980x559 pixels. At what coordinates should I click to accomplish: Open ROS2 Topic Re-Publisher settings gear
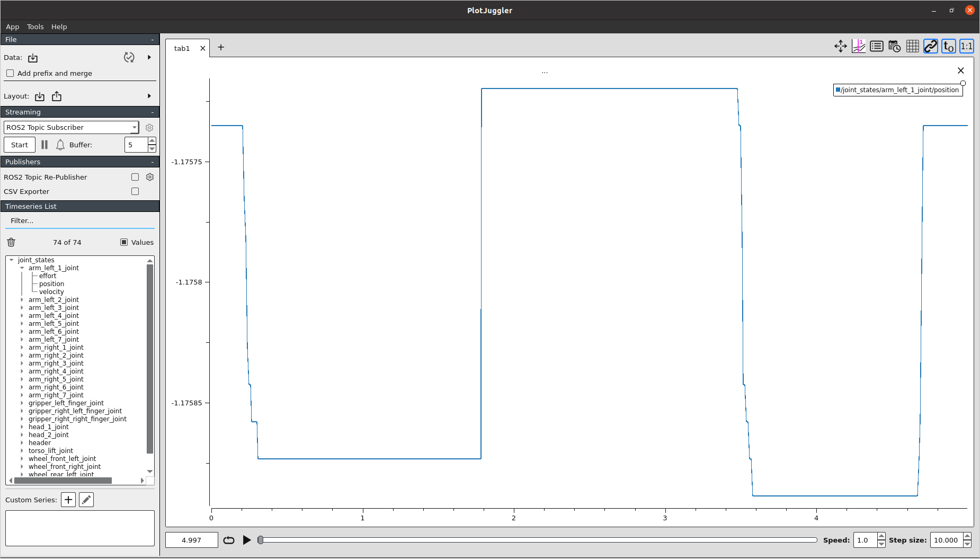[x=150, y=177]
